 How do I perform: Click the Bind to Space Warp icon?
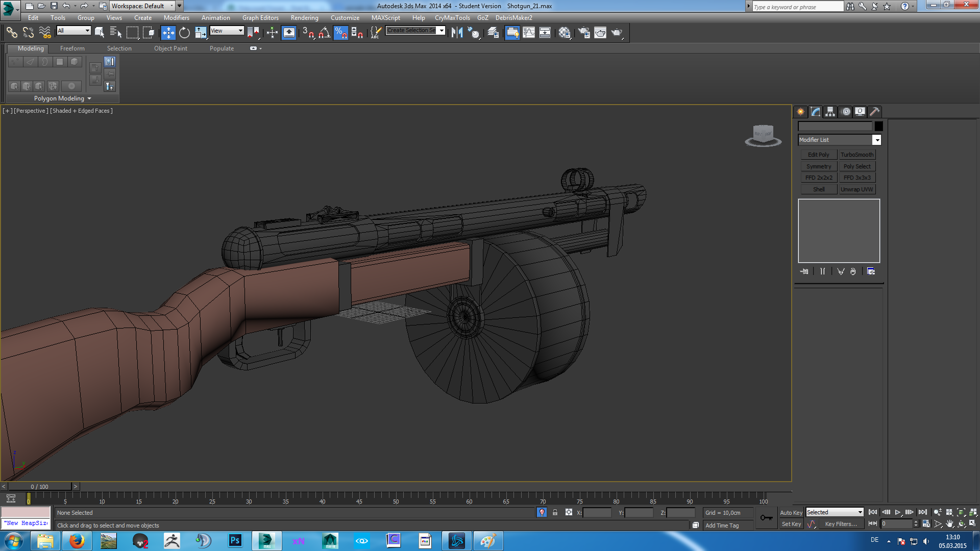[45, 33]
